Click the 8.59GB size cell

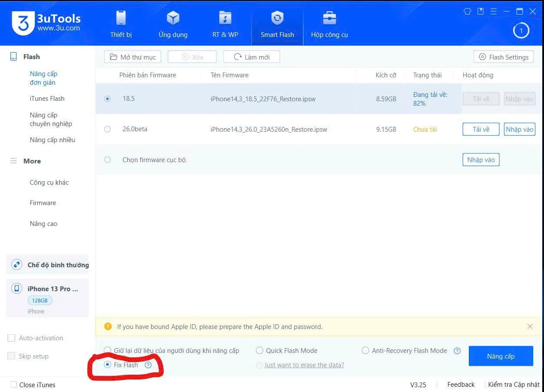pyautogui.click(x=386, y=99)
